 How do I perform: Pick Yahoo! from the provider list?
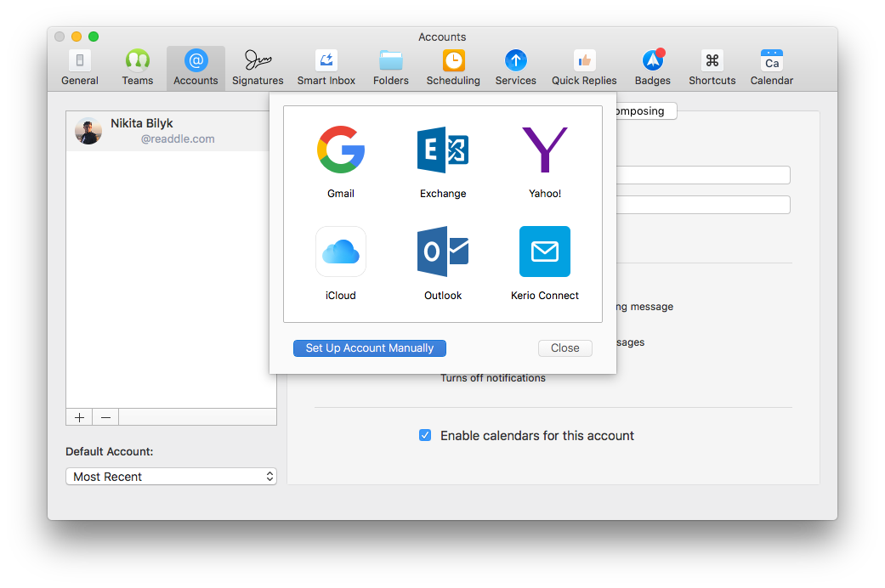tap(544, 150)
